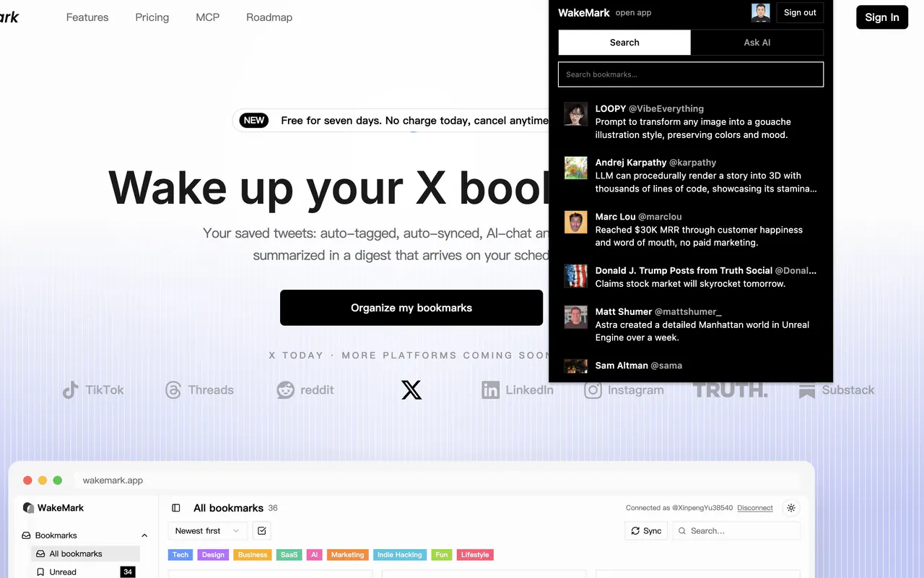Viewport: 924px width, 578px height.
Task: Open Pricing in the top navigation
Action: [152, 17]
